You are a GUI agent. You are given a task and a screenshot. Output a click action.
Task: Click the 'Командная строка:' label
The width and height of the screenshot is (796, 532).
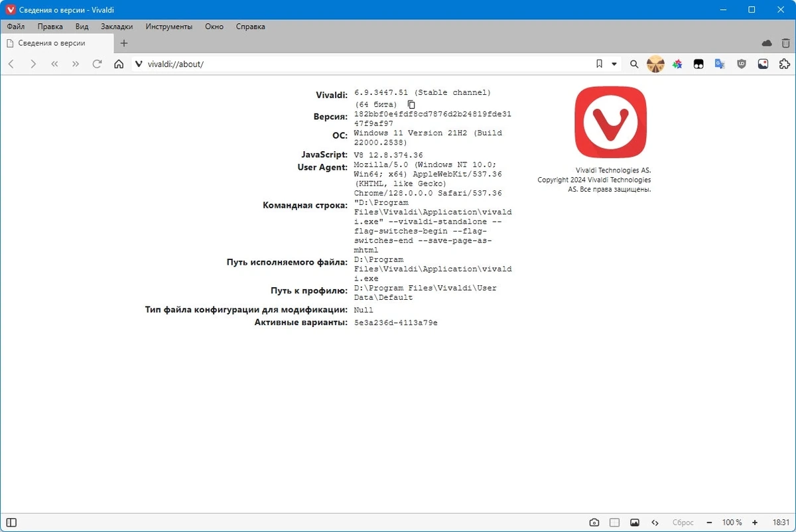305,205
